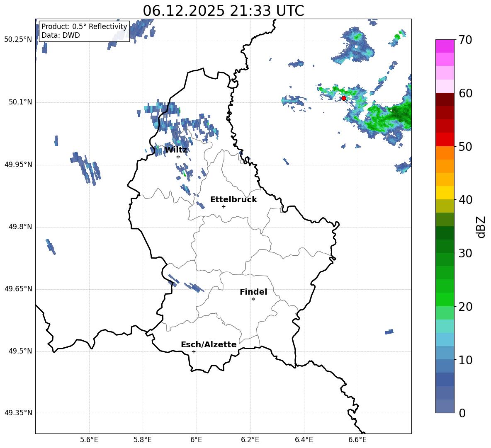Click the Findel station cross marker

pyautogui.click(x=253, y=299)
